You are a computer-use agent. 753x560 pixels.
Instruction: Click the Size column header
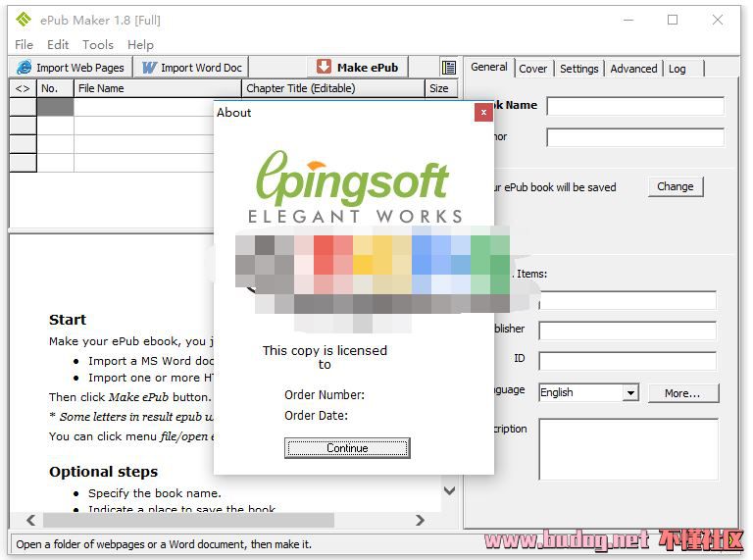(x=441, y=88)
